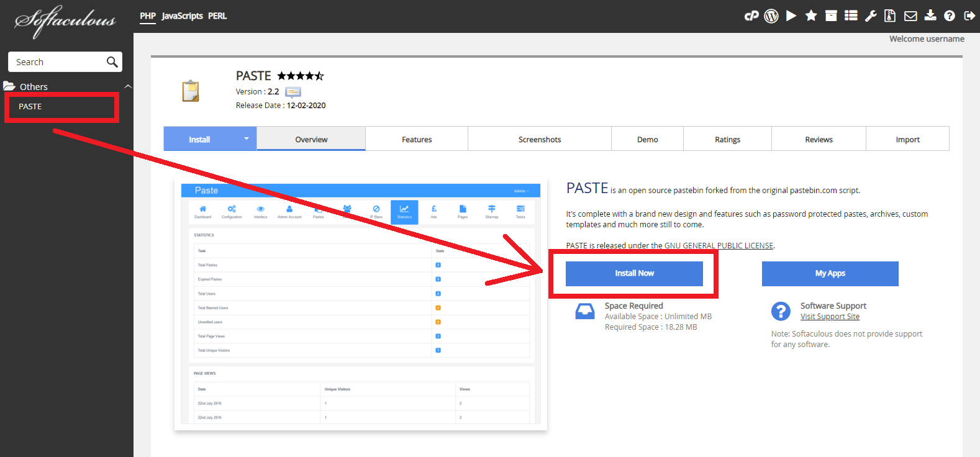The image size is (980, 457).
Task: Click the PASTE clipboard app icon
Action: [191, 91]
